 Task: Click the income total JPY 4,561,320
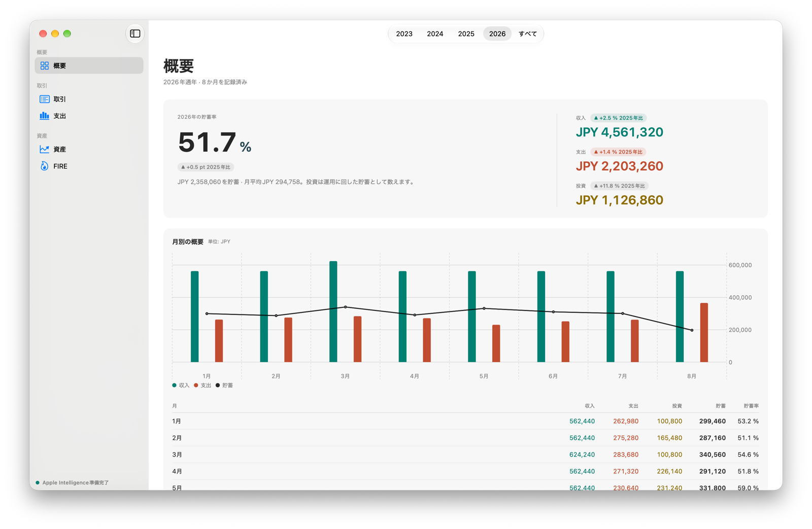[x=619, y=132]
